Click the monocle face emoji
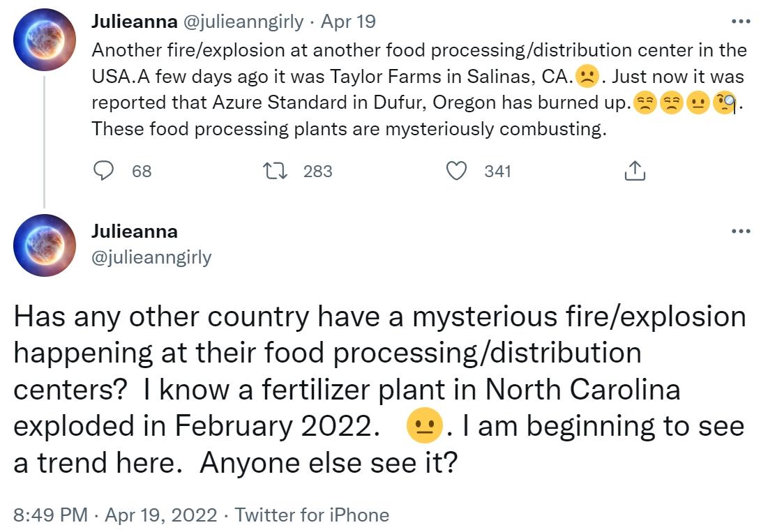 (725, 103)
